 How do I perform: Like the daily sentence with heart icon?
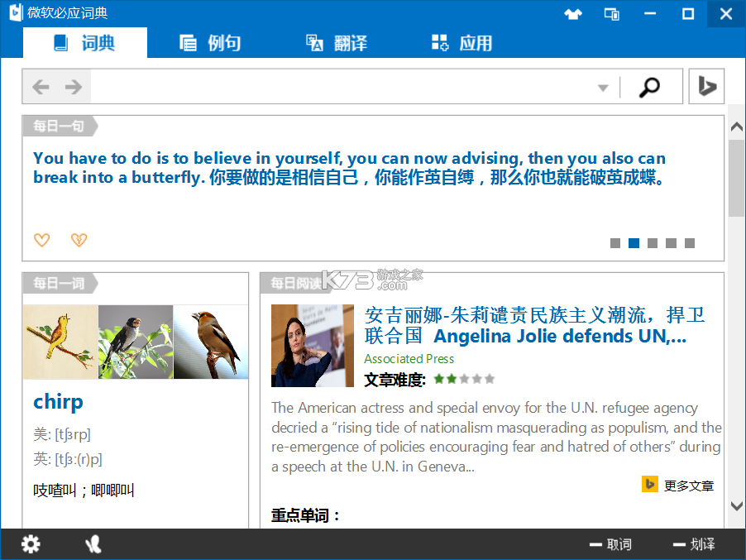pyautogui.click(x=42, y=240)
